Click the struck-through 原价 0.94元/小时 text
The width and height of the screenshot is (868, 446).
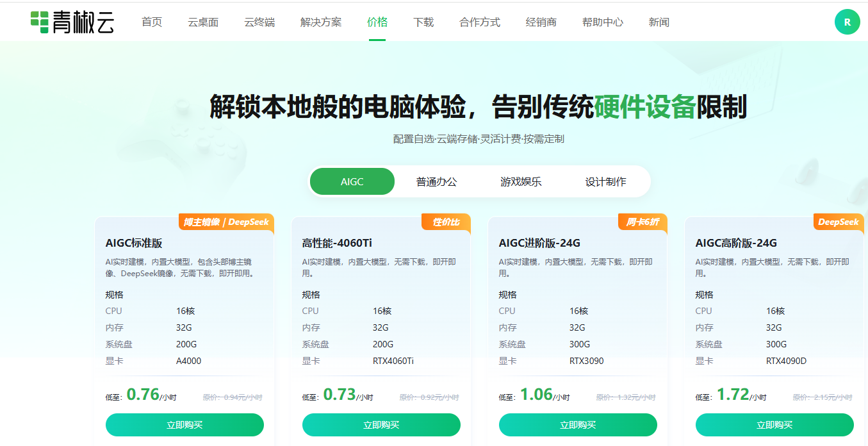[233, 397]
